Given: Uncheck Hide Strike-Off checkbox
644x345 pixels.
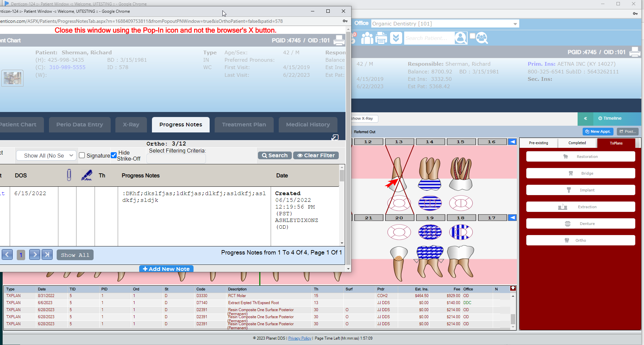Looking at the screenshot, I should point(114,155).
